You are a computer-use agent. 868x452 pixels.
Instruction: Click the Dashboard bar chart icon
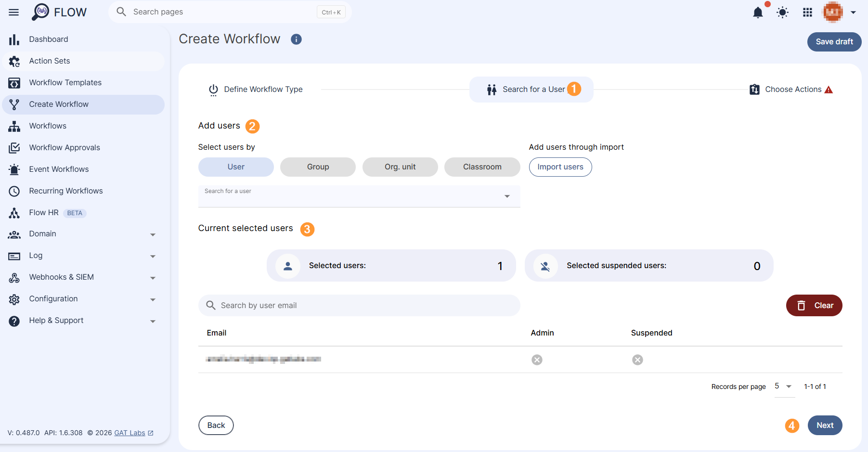coord(14,39)
